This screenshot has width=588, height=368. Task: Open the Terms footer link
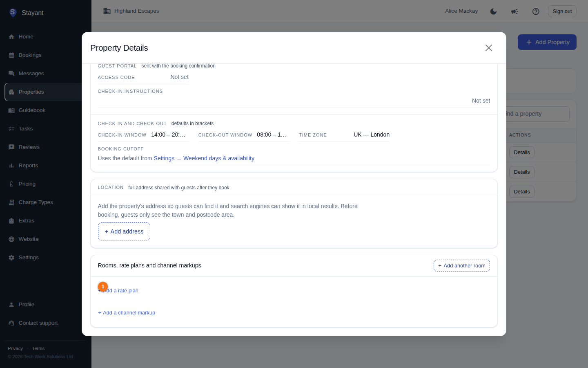(38, 348)
